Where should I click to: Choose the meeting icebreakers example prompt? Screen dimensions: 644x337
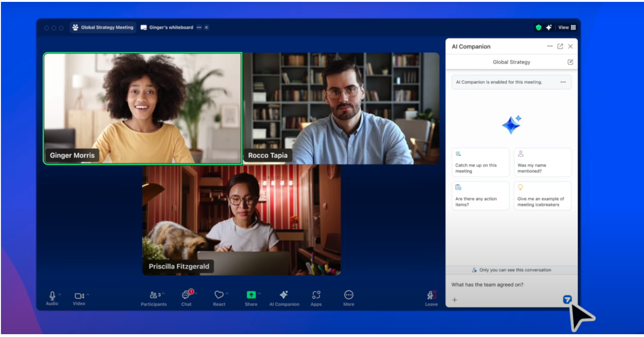click(x=542, y=196)
